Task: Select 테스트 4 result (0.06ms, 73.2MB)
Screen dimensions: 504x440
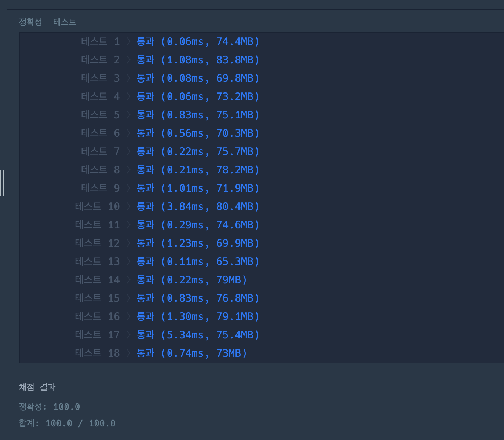Action: click(198, 96)
